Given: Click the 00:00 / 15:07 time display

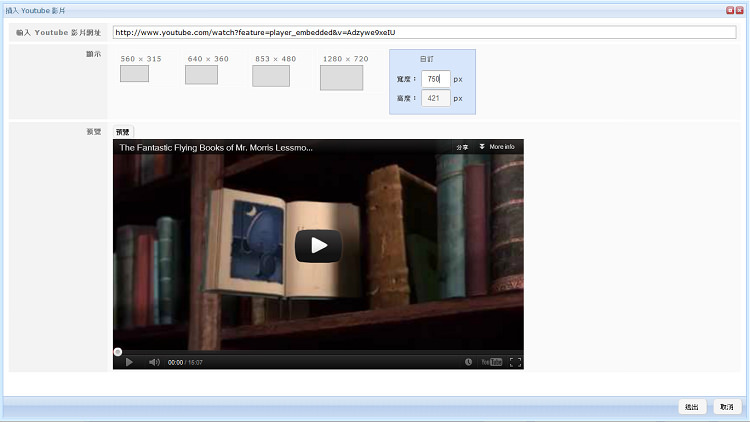Looking at the screenshot, I should coord(185,363).
